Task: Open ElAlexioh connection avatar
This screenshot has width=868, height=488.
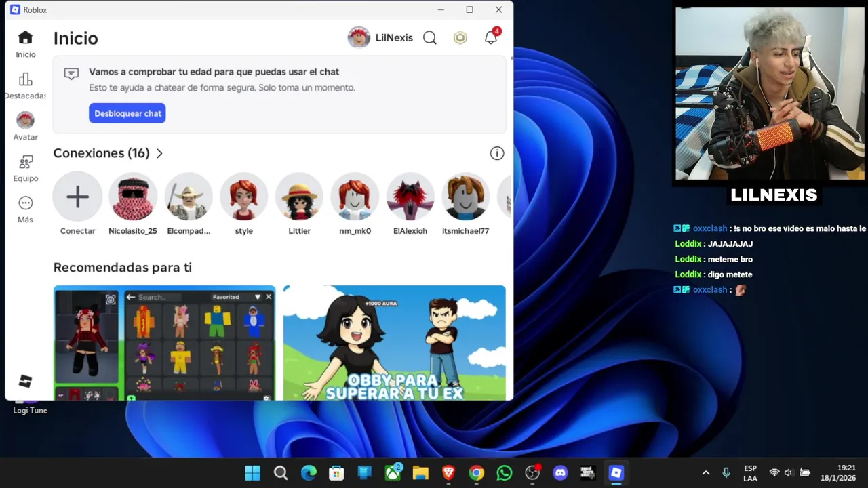Action: pos(410,197)
